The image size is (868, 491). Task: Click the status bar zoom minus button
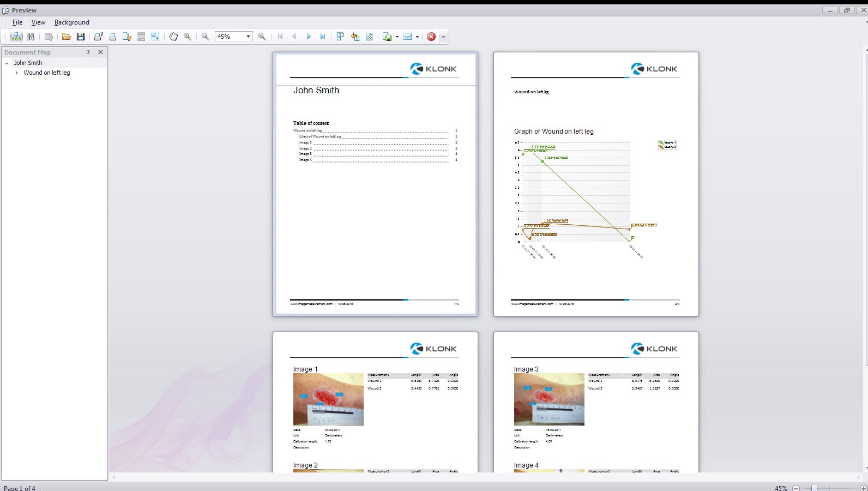click(796, 488)
